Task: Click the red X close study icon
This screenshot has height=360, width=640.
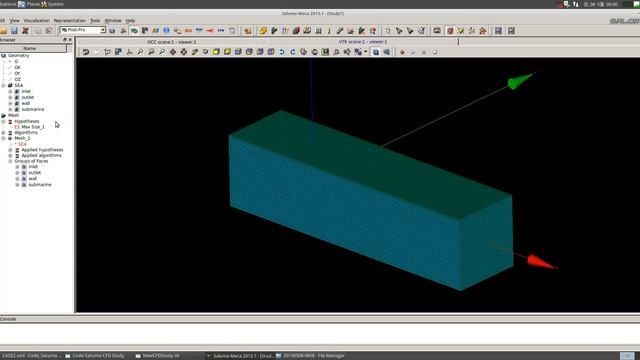Action: pos(25,31)
